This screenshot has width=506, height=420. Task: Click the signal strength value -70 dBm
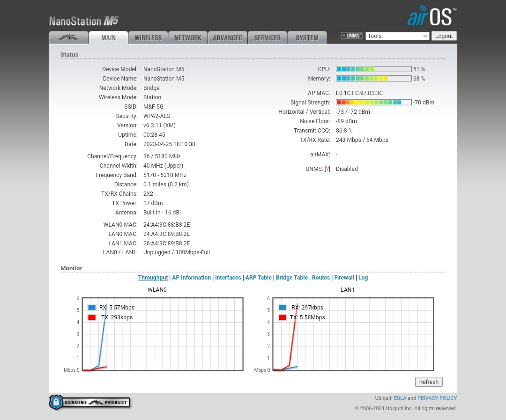424,102
